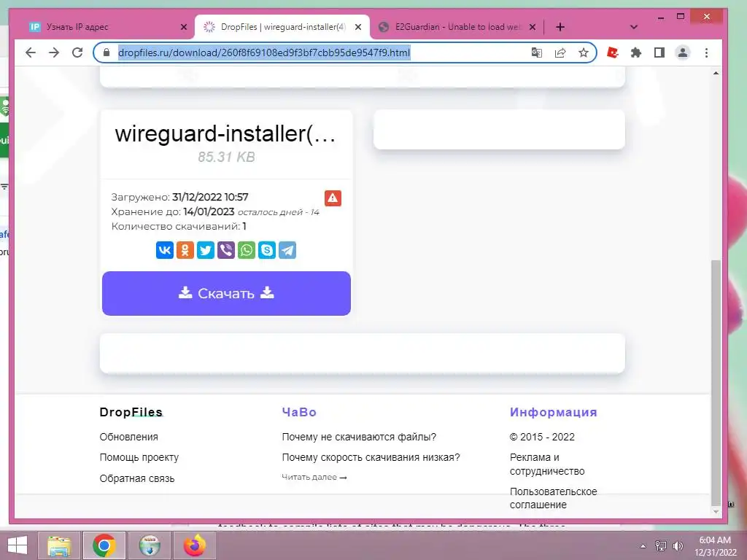Go back to the previous page

(31, 52)
